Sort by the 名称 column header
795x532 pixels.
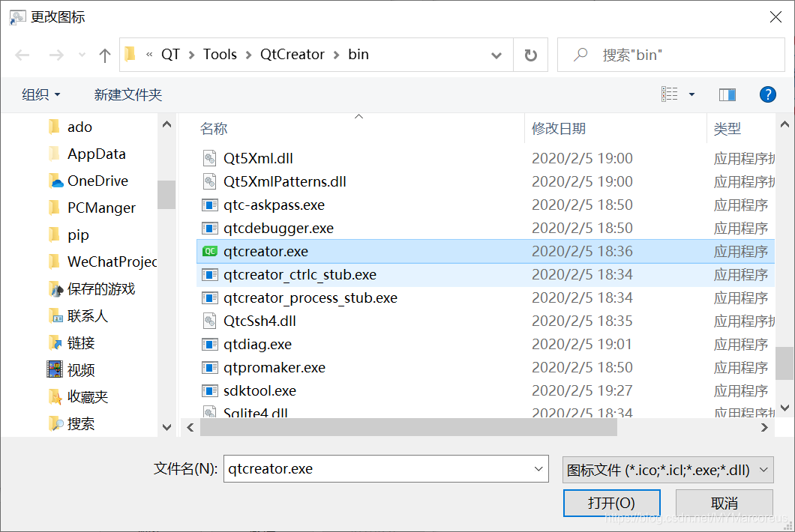[x=214, y=129]
